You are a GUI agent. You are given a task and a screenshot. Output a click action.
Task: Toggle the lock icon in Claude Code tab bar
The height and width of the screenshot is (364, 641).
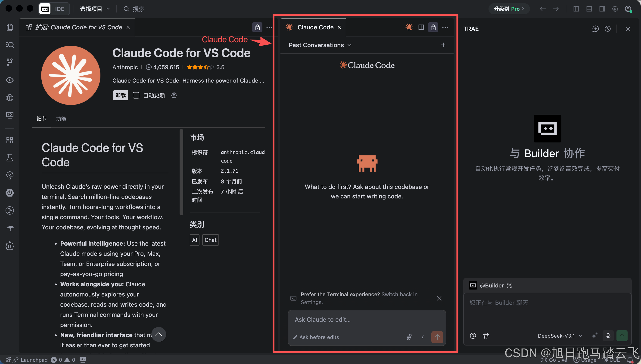[433, 27]
